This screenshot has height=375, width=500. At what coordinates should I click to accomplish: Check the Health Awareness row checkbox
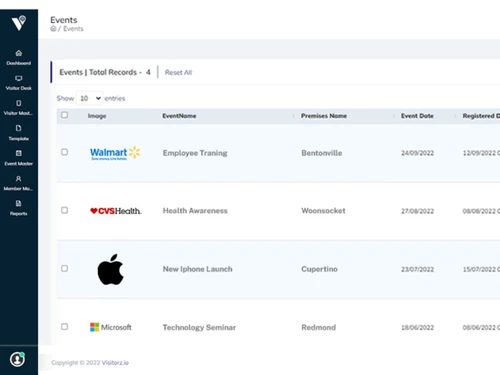(x=64, y=210)
